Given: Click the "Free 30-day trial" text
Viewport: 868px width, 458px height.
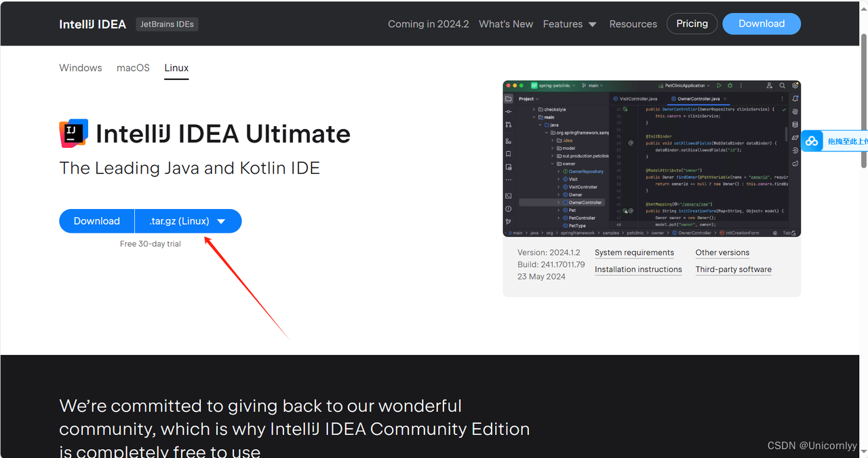Looking at the screenshot, I should click(x=151, y=244).
